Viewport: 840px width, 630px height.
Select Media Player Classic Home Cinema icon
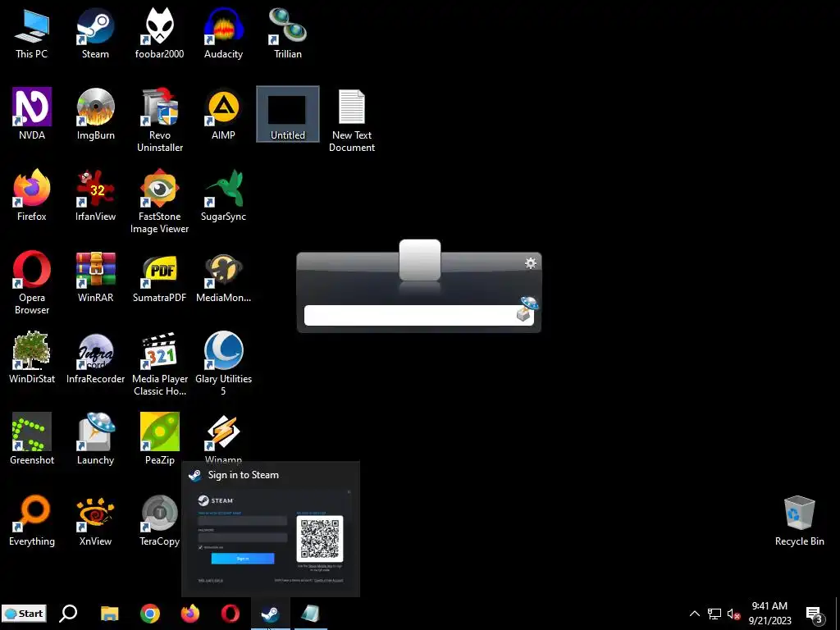click(x=160, y=364)
